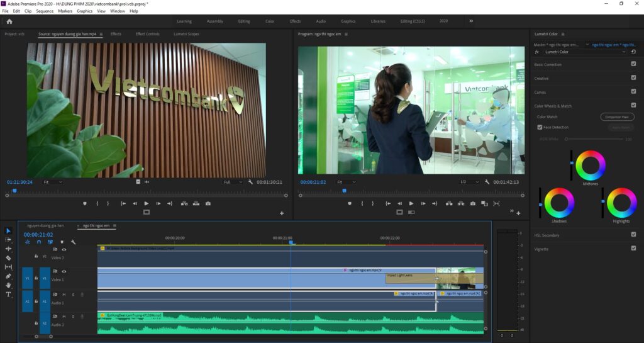
Task: Click the Midtones color wheel
Action: 590,165
